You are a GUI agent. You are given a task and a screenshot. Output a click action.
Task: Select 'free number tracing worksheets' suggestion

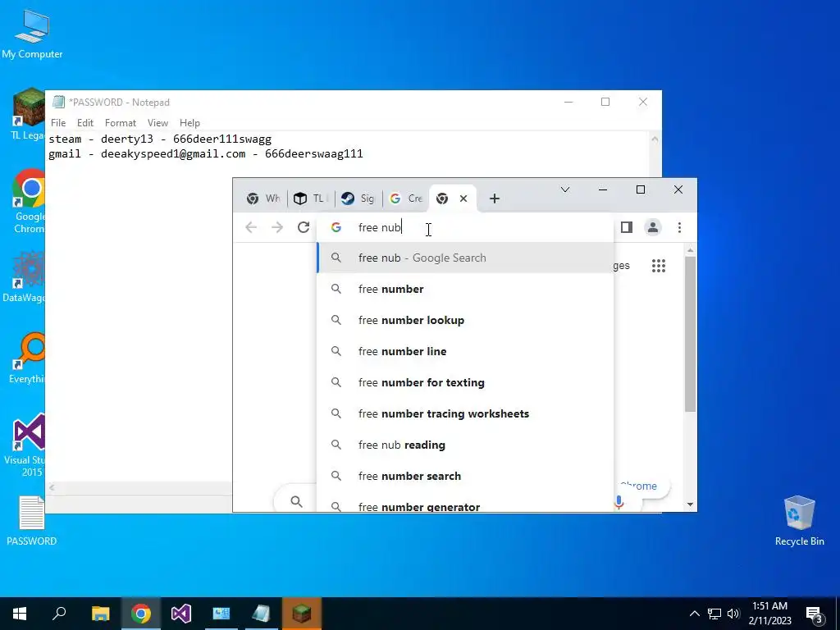pos(465,413)
